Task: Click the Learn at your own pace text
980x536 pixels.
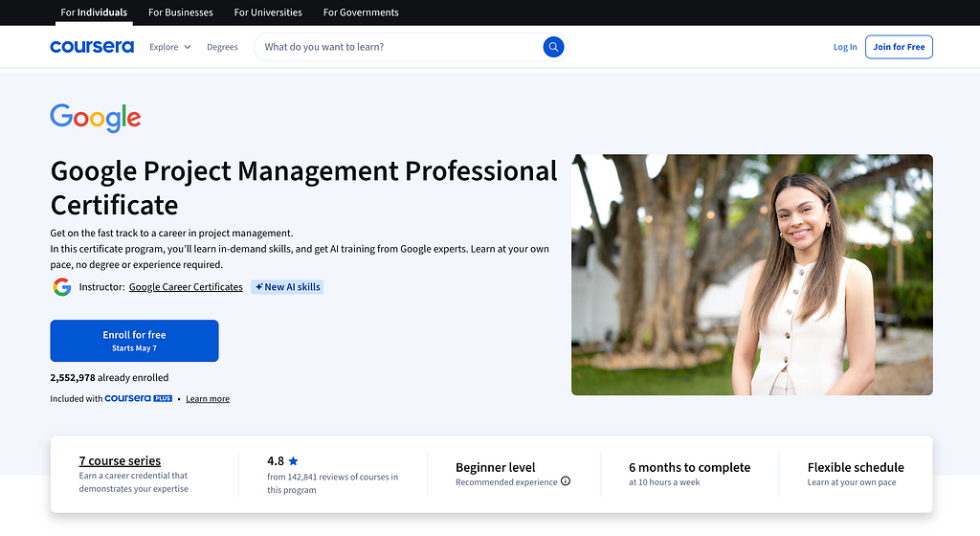Action: 852,482
